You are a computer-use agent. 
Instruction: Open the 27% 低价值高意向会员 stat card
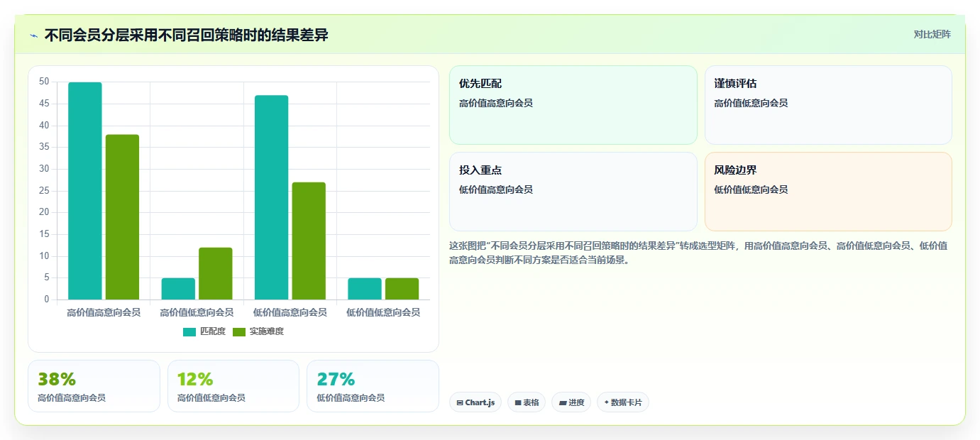click(x=373, y=386)
